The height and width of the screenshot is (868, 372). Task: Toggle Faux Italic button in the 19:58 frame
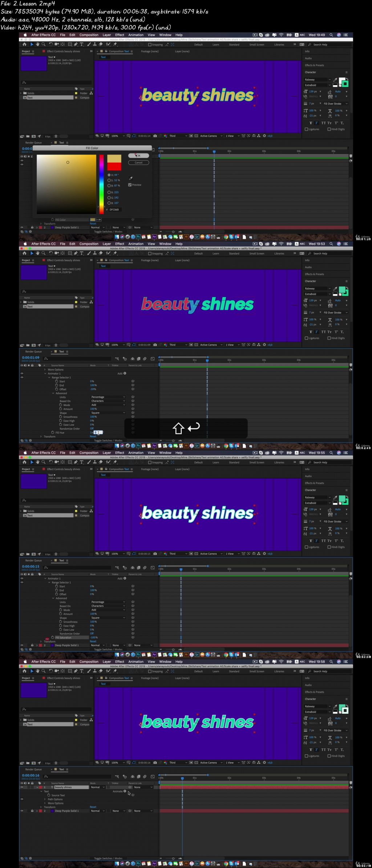pyautogui.click(x=316, y=750)
